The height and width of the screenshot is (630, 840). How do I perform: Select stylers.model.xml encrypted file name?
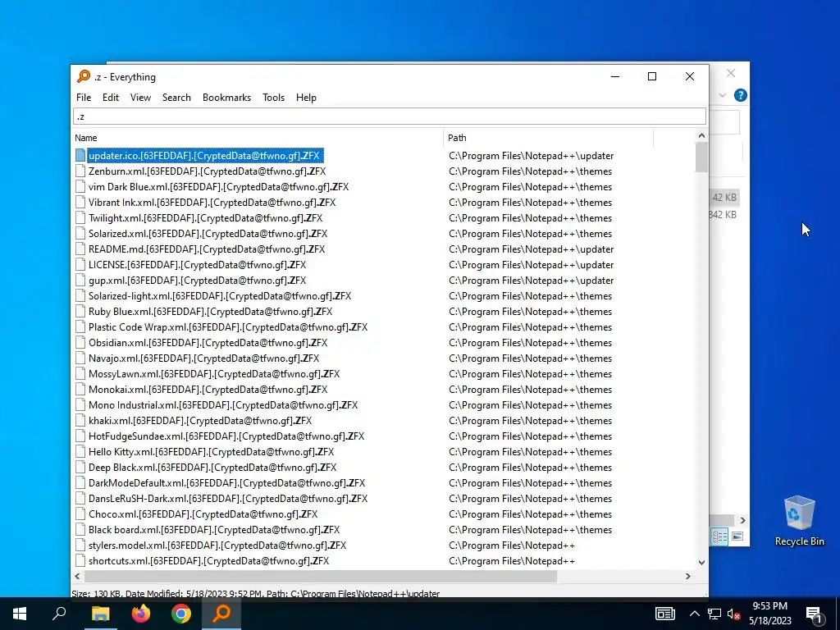tap(217, 545)
